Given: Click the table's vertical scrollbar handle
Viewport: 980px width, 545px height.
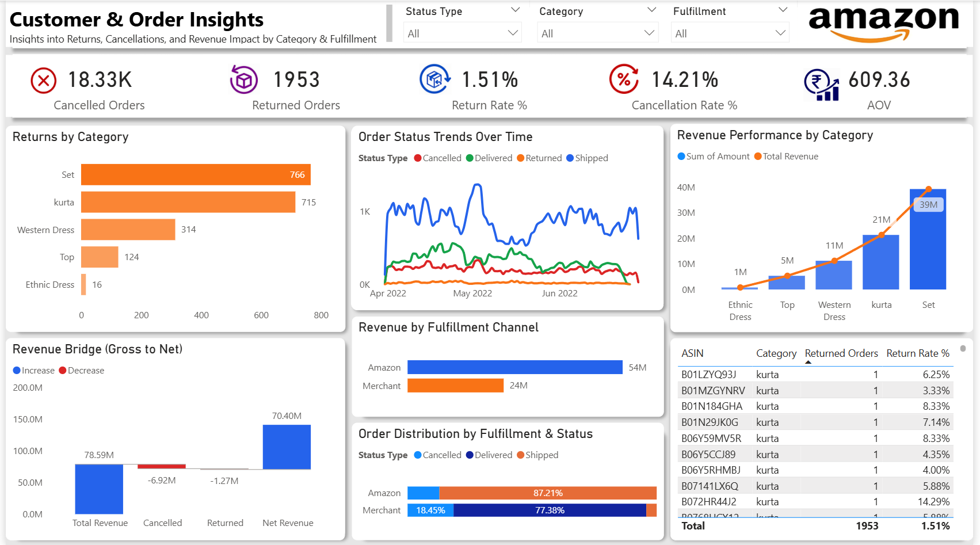Looking at the screenshot, I should click(x=963, y=349).
